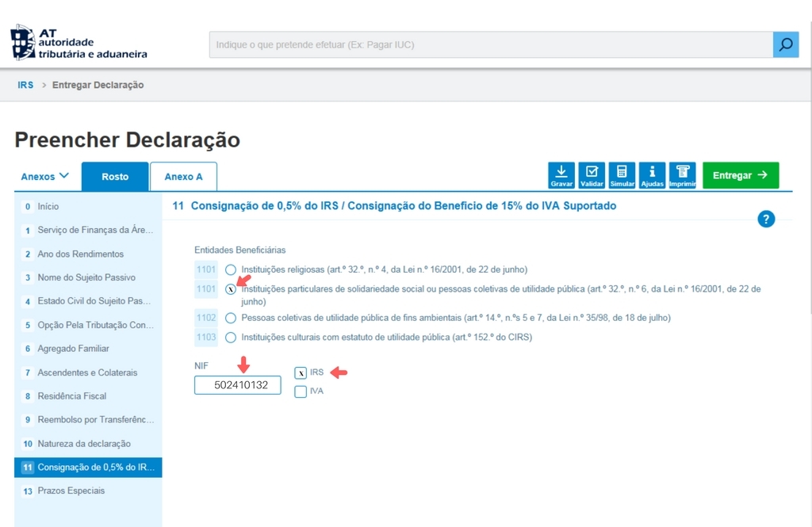Image resolution: width=812 pixels, height=527 pixels.
Task: Expand the Anexos dropdown
Action: pyautogui.click(x=45, y=177)
